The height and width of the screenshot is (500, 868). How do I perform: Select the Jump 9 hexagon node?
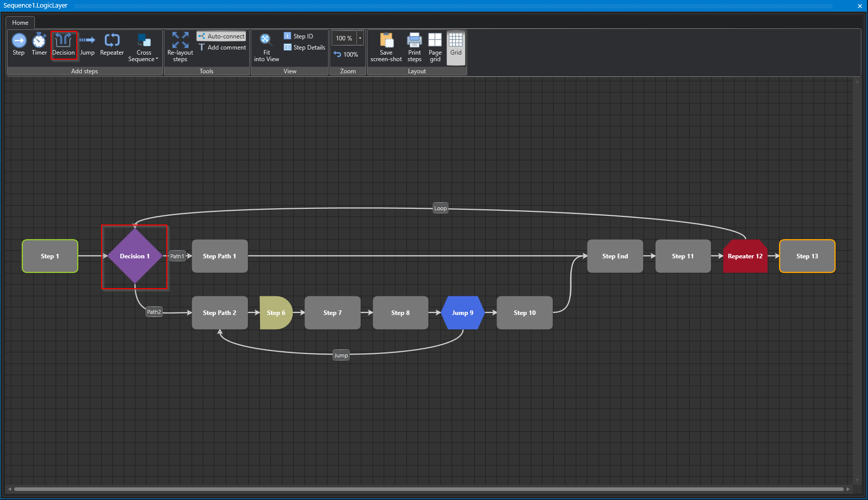[463, 313]
